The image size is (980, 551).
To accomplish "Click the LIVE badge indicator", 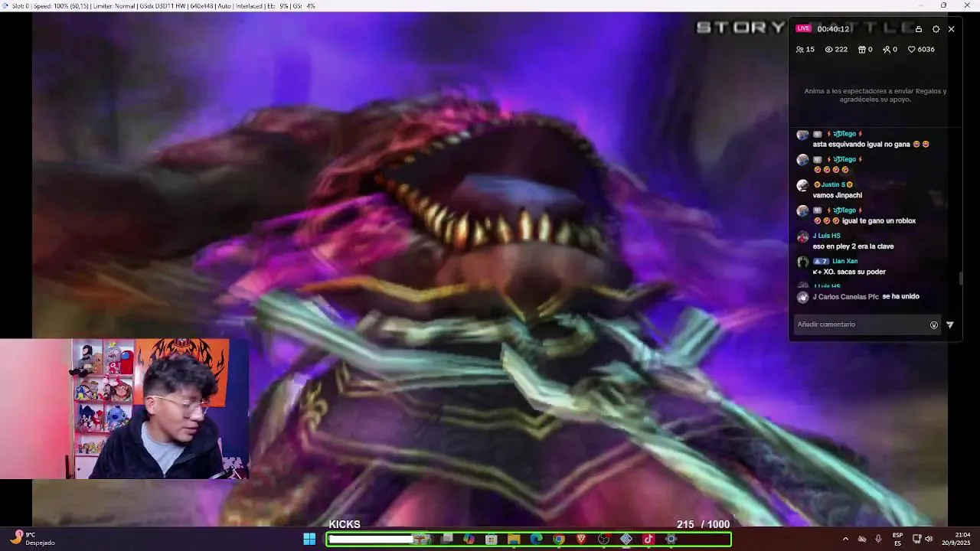I will 803,28.
